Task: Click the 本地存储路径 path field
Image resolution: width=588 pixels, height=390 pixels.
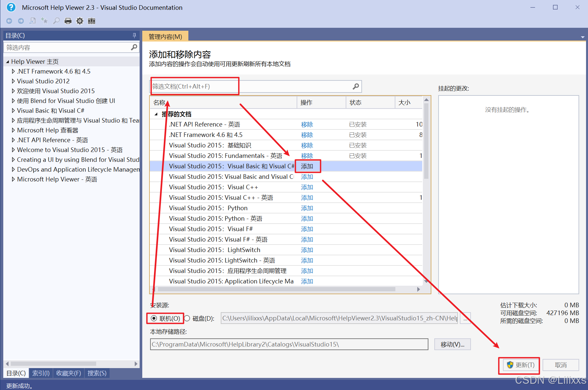Action: 289,344
